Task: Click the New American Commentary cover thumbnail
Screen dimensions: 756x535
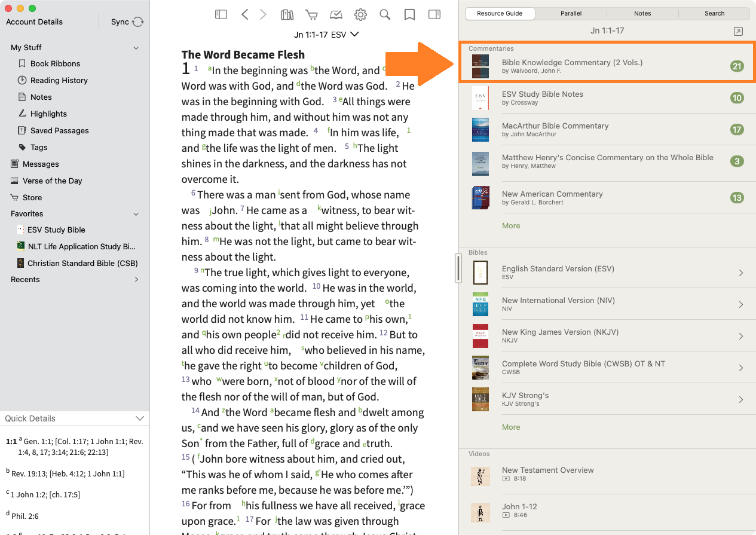Action: pyautogui.click(x=480, y=198)
